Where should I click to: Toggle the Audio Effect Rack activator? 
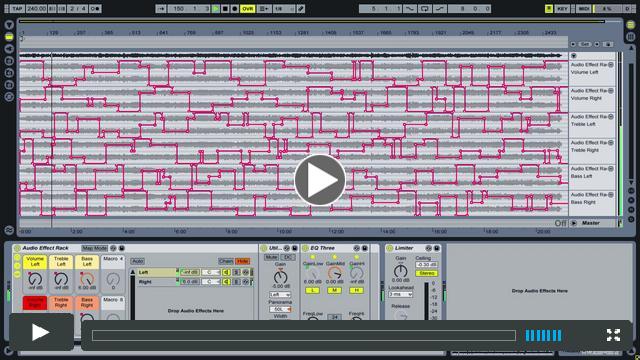(17, 248)
